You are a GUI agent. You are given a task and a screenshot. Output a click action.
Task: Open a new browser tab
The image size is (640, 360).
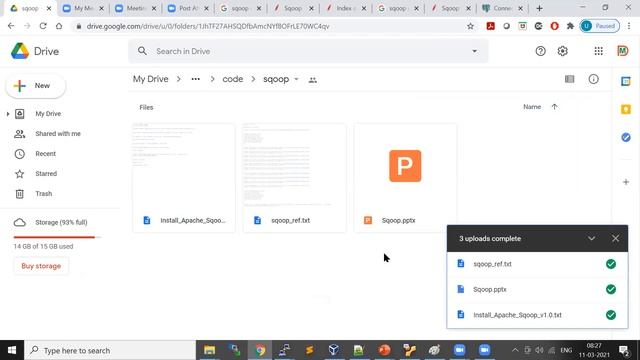click(x=539, y=8)
